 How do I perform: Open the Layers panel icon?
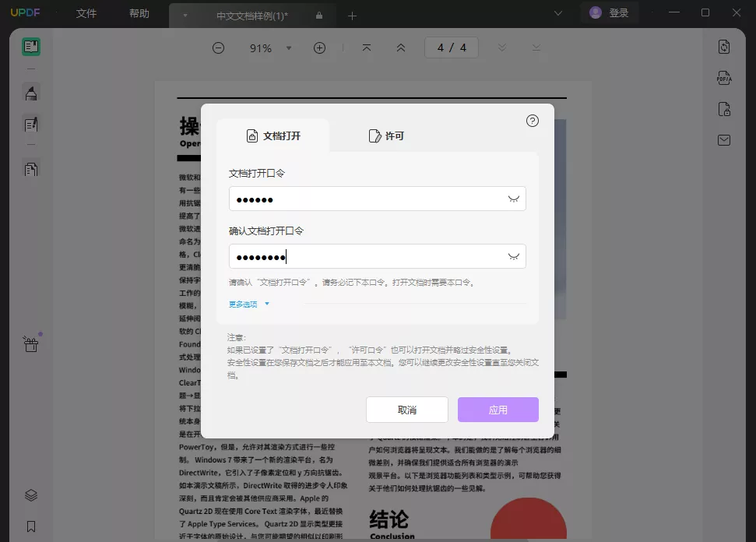click(x=31, y=495)
